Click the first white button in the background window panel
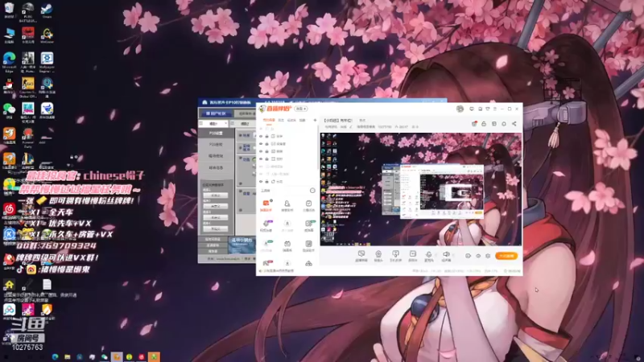This screenshot has width=644, height=362. 215,195
